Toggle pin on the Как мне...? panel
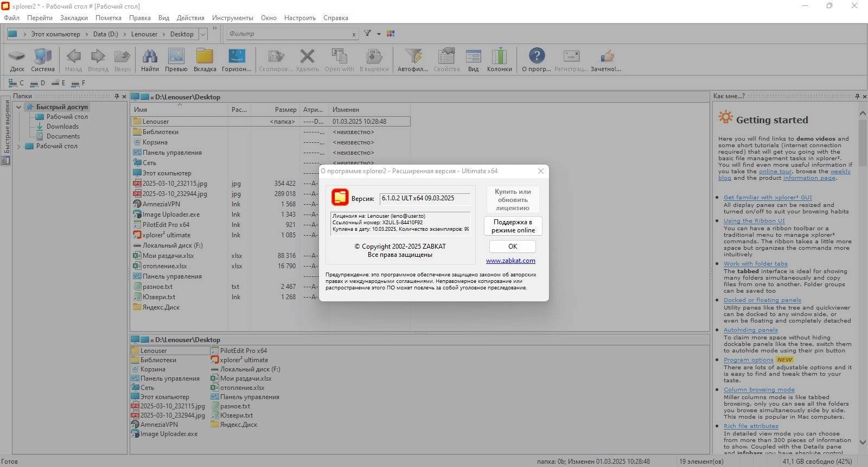The height and width of the screenshot is (467, 868). 857,96
